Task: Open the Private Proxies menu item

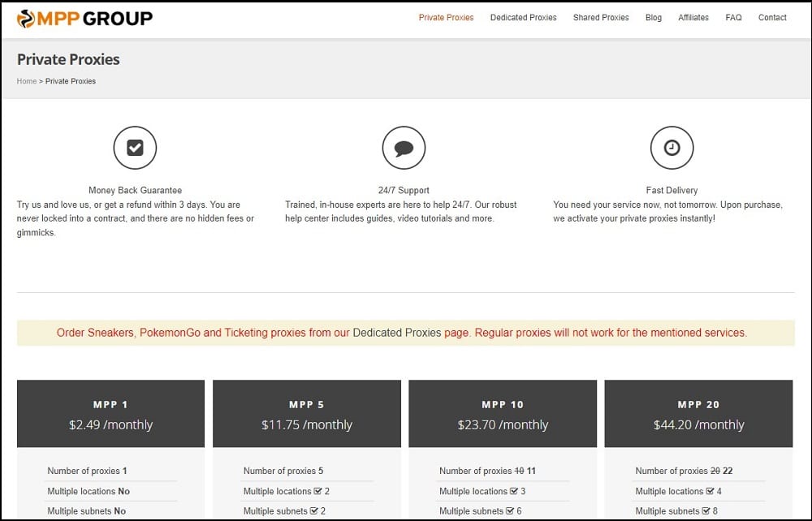Action: (446, 18)
